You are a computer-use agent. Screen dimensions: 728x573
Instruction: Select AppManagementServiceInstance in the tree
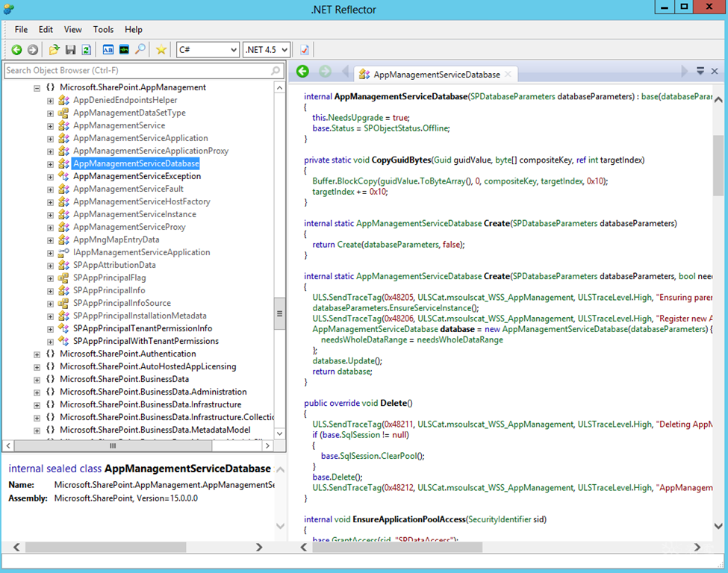pyautogui.click(x=134, y=214)
